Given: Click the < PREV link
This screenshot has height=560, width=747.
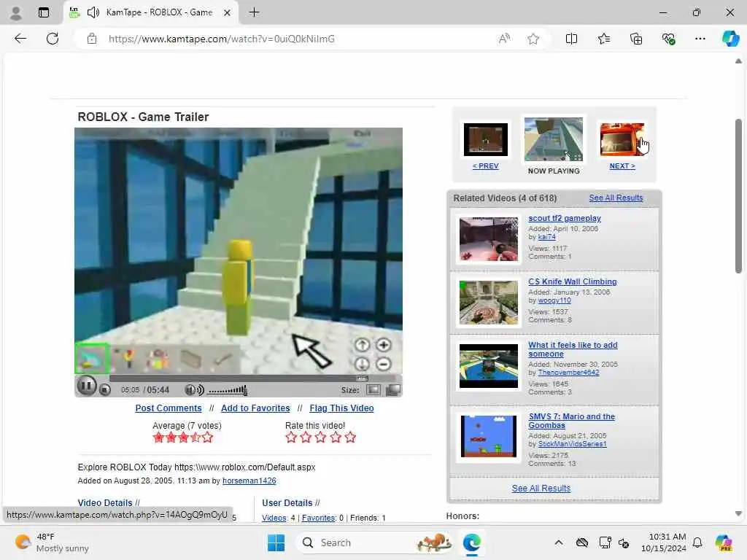Looking at the screenshot, I should tap(485, 166).
